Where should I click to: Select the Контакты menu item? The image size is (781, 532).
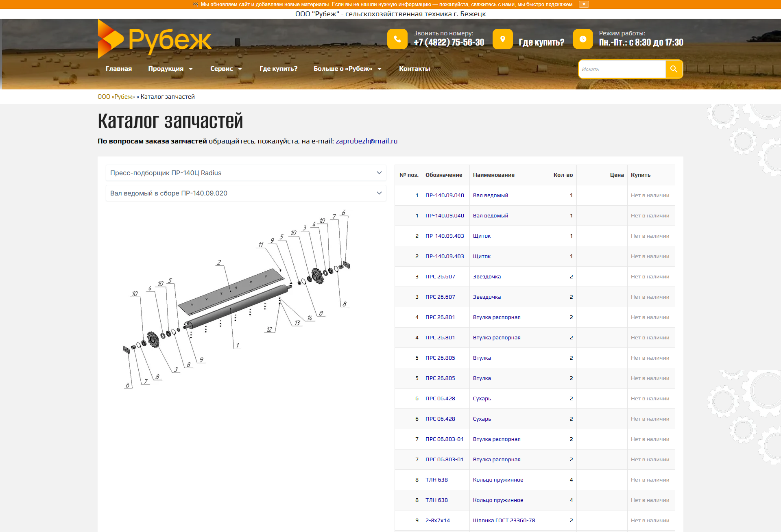414,69
